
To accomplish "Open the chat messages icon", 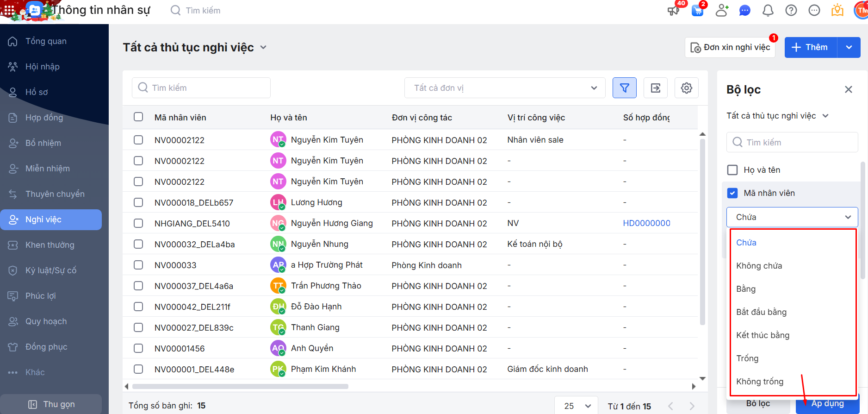I will (744, 11).
